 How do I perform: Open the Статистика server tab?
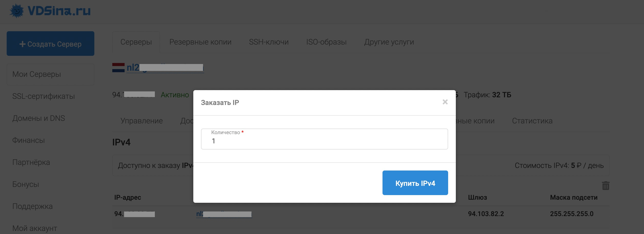(x=532, y=121)
